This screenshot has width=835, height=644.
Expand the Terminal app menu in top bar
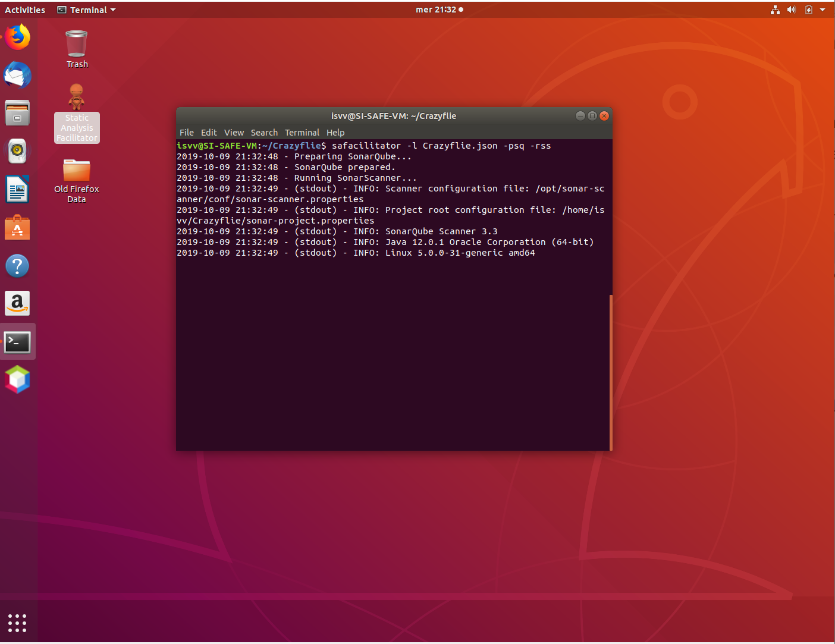(x=87, y=10)
